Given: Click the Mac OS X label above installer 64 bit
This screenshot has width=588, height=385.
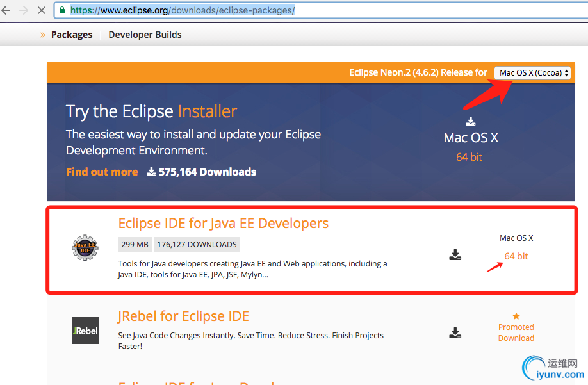Looking at the screenshot, I should pyautogui.click(x=471, y=138).
